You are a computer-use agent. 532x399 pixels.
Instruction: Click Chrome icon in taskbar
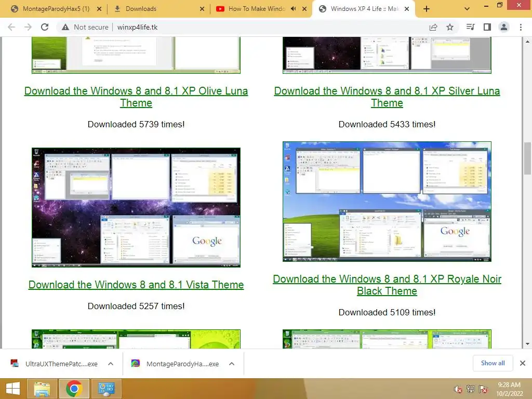74,389
